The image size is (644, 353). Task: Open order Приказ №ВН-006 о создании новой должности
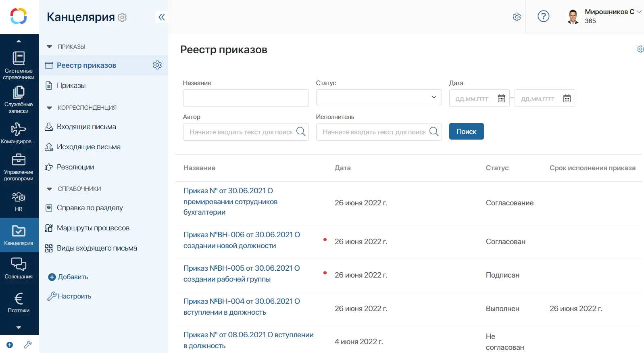(241, 240)
